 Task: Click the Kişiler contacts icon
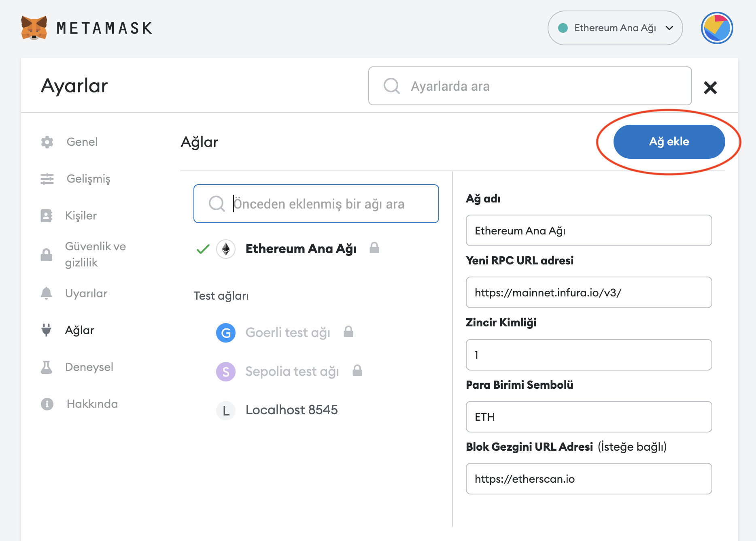47,215
